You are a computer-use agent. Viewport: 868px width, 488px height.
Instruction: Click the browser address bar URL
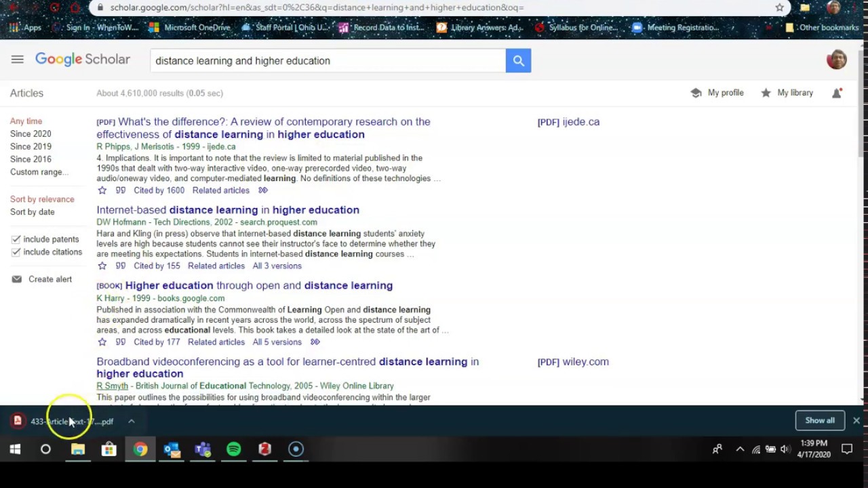[317, 7]
